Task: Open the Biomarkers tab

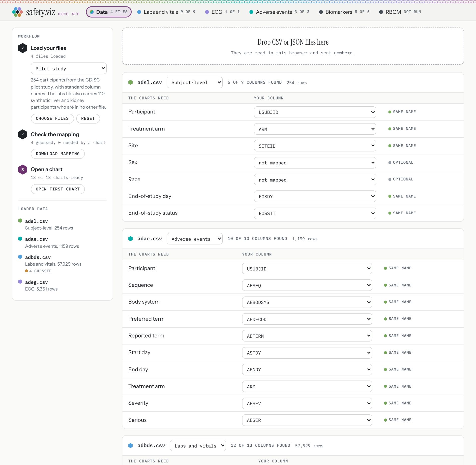Action: point(344,12)
